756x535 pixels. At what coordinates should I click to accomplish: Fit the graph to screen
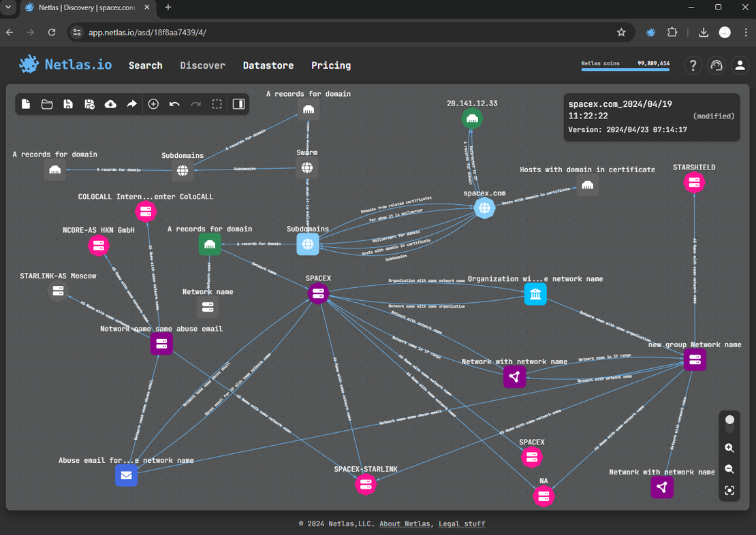729,490
